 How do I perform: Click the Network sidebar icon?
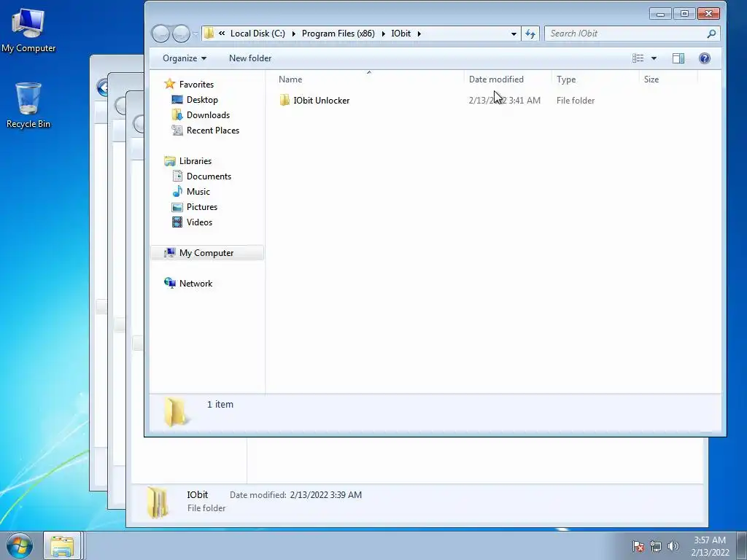pos(169,284)
